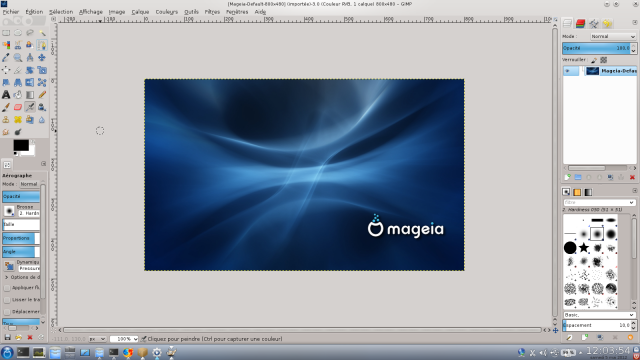The height and width of the screenshot is (360, 640).
Task: Select the Zoom magnifier tool
Action: tap(18, 58)
